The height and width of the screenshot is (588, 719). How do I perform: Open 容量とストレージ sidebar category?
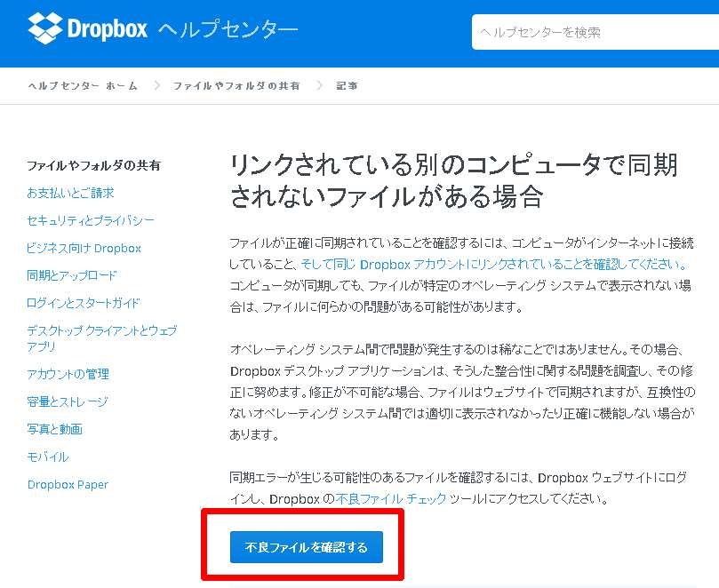point(68,401)
